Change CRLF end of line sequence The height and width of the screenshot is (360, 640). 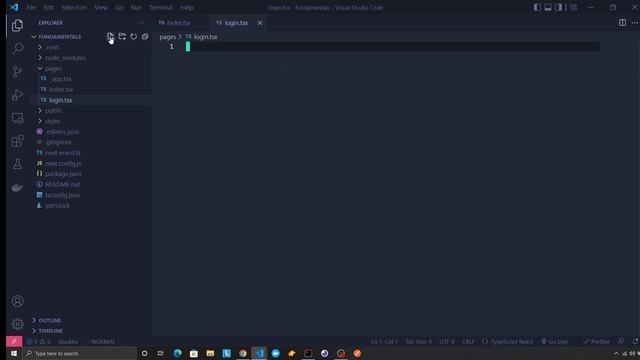pyautogui.click(x=468, y=341)
